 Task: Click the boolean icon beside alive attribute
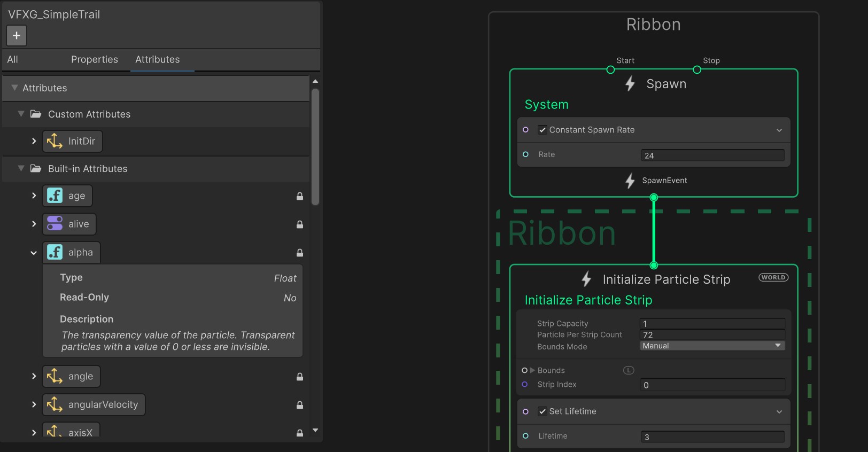click(55, 224)
